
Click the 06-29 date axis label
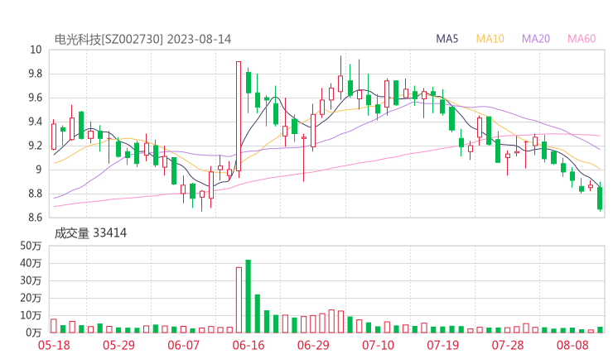(x=313, y=345)
